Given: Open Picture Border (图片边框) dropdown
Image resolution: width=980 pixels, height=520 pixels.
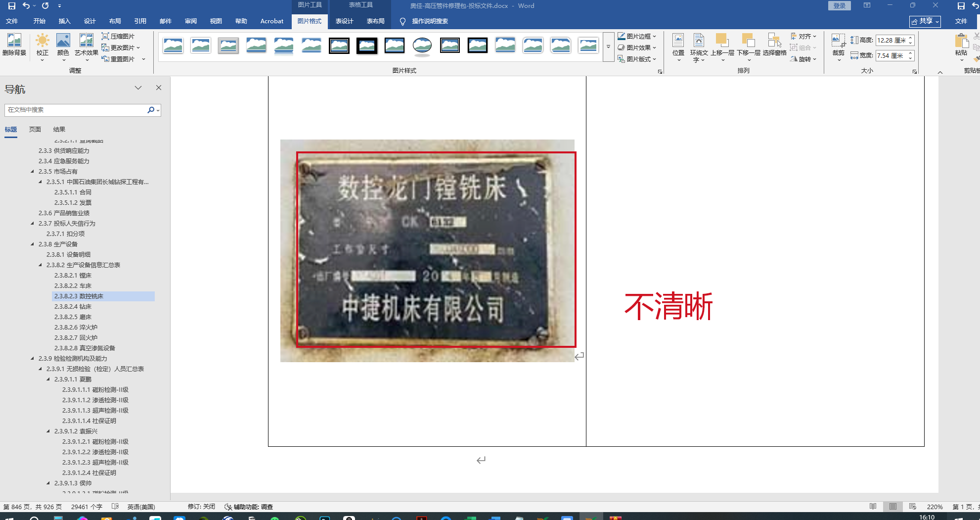Looking at the screenshot, I should click(637, 36).
